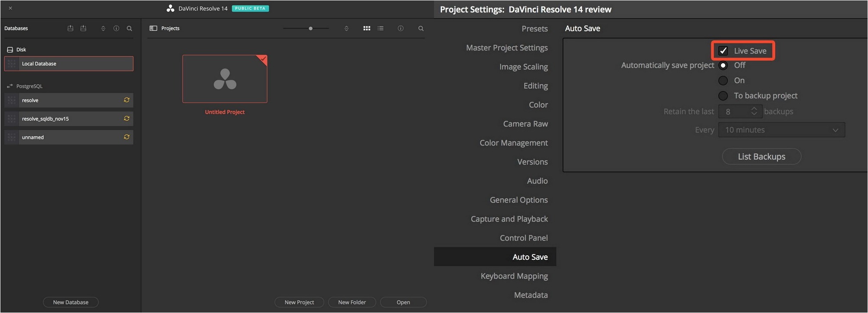The image size is (868, 313).
Task: Open Keyboard Mapping settings
Action: pyautogui.click(x=514, y=276)
